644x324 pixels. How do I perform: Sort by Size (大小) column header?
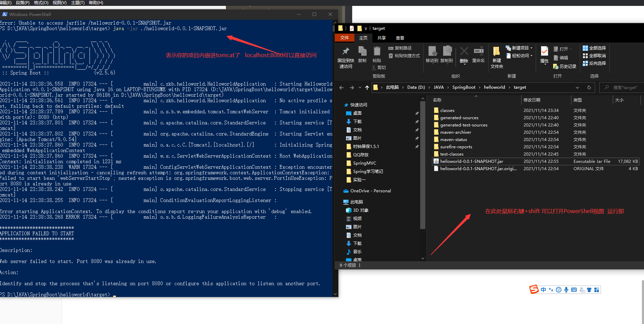click(x=626, y=100)
